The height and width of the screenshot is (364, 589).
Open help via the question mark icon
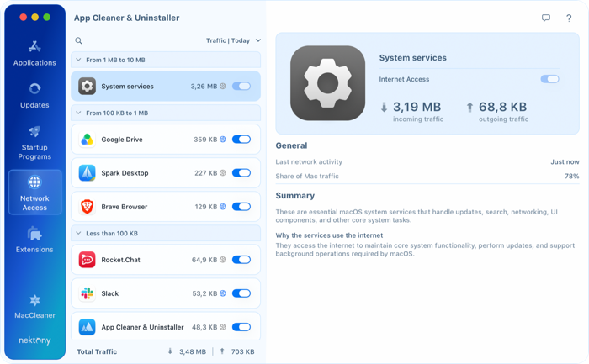click(x=569, y=18)
